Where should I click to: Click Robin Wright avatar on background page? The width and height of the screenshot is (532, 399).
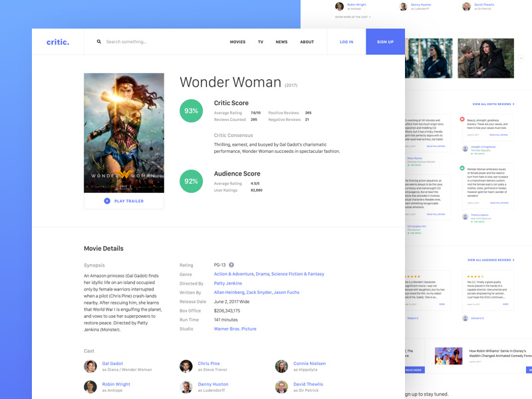[339, 7]
